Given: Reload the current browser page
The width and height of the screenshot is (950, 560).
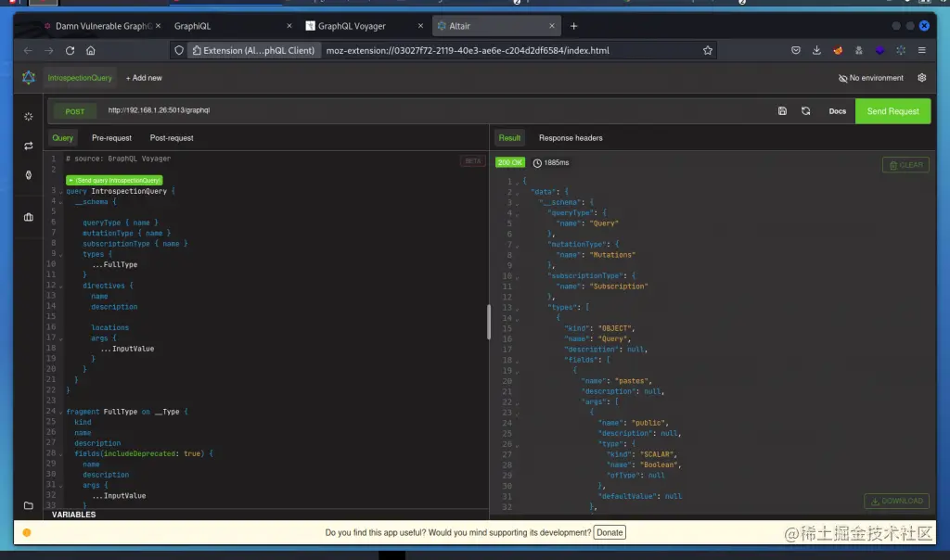Looking at the screenshot, I should 70,50.
